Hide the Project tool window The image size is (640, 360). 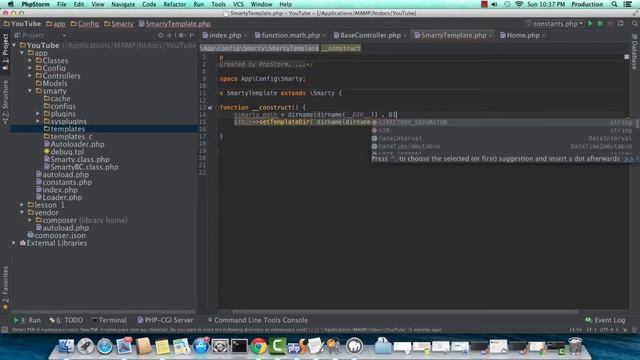tap(191, 36)
